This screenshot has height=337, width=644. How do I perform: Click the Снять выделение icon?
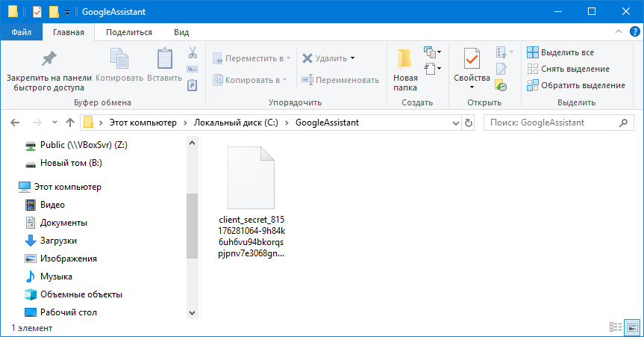pos(533,69)
